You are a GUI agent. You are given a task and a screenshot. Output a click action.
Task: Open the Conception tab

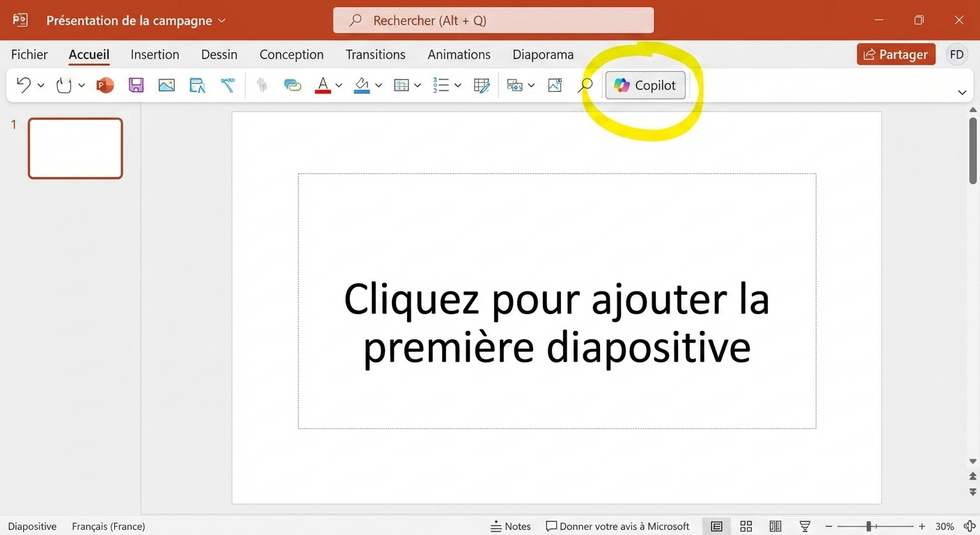click(292, 54)
